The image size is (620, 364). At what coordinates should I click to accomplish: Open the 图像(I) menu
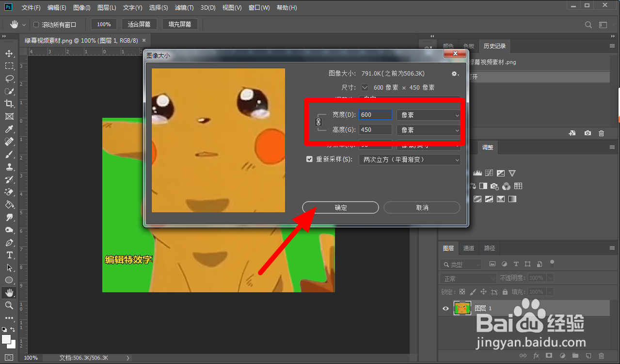pyautogui.click(x=82, y=8)
